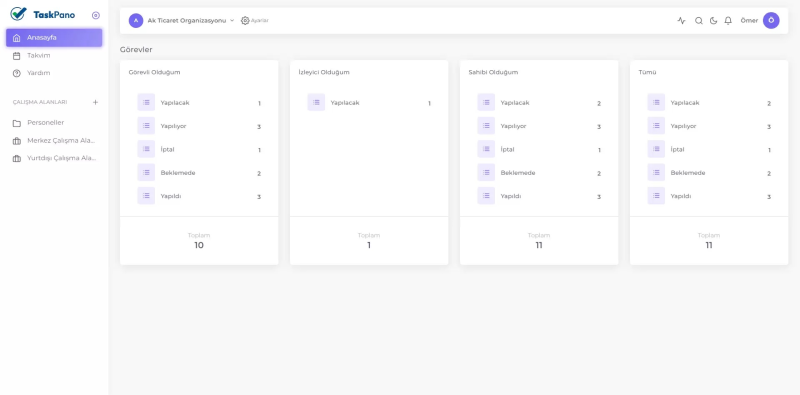Open the Anasayfa home page
This screenshot has height=395, width=800.
54,38
